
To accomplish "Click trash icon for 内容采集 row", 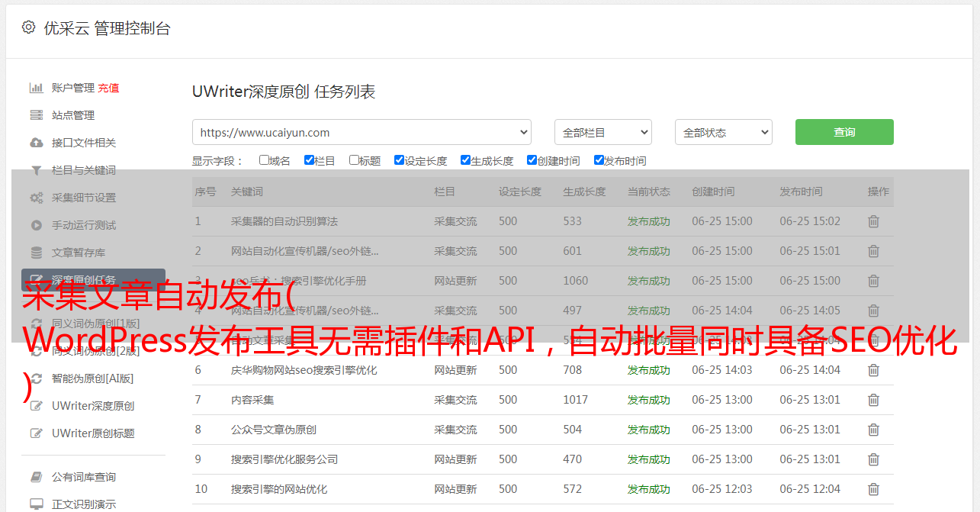I will coord(873,400).
